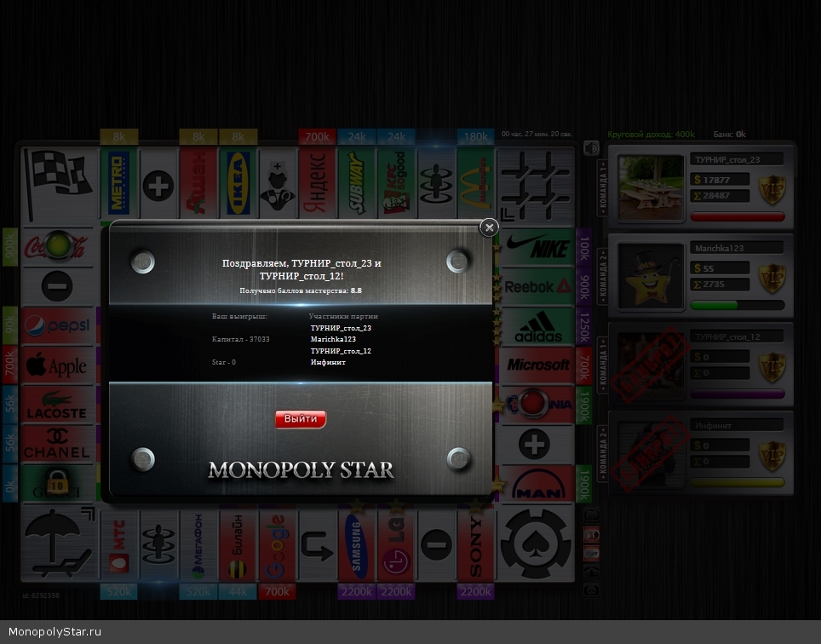Select the Pepsi board cell

[x=58, y=325]
